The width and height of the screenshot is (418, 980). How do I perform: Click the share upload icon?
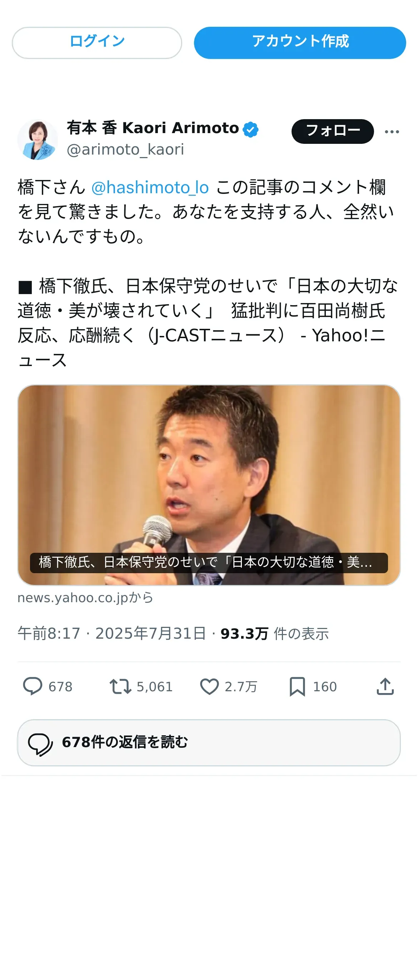385,686
